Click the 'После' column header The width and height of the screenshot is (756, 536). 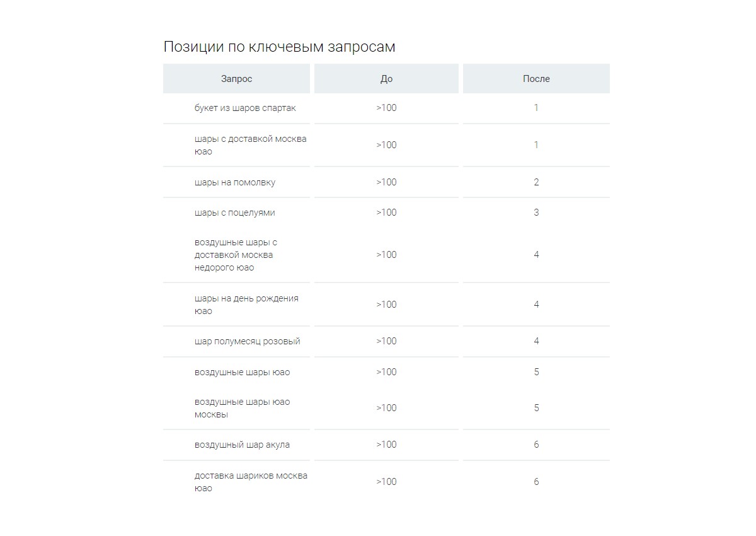[x=536, y=79]
